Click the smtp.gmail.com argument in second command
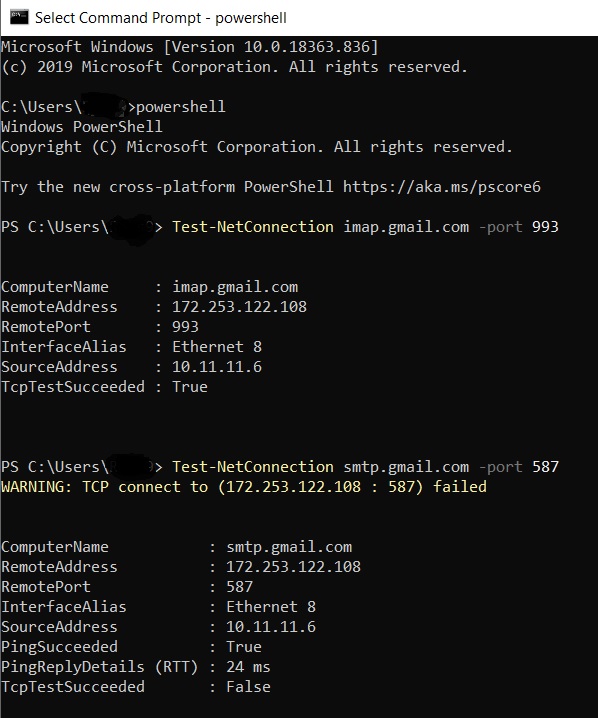Screen dimensions: 598x718 coord(406,467)
